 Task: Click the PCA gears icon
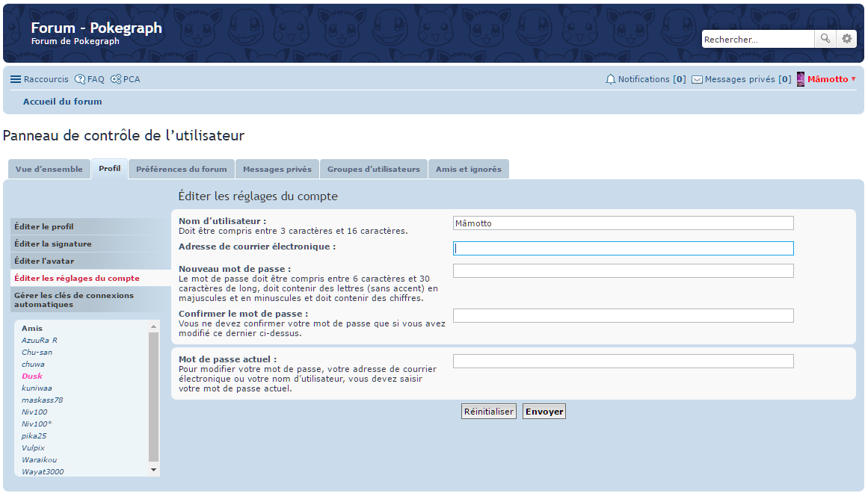[x=116, y=79]
